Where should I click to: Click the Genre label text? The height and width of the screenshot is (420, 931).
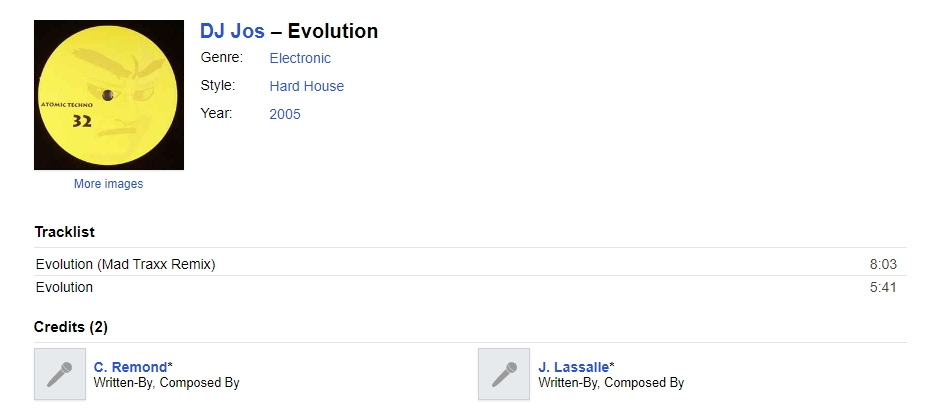coord(222,58)
